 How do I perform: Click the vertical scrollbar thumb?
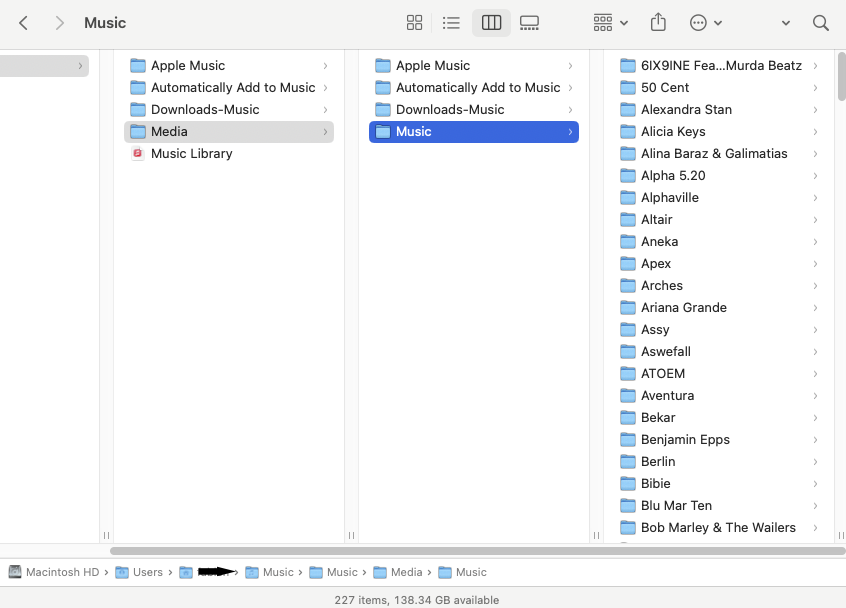point(841,76)
